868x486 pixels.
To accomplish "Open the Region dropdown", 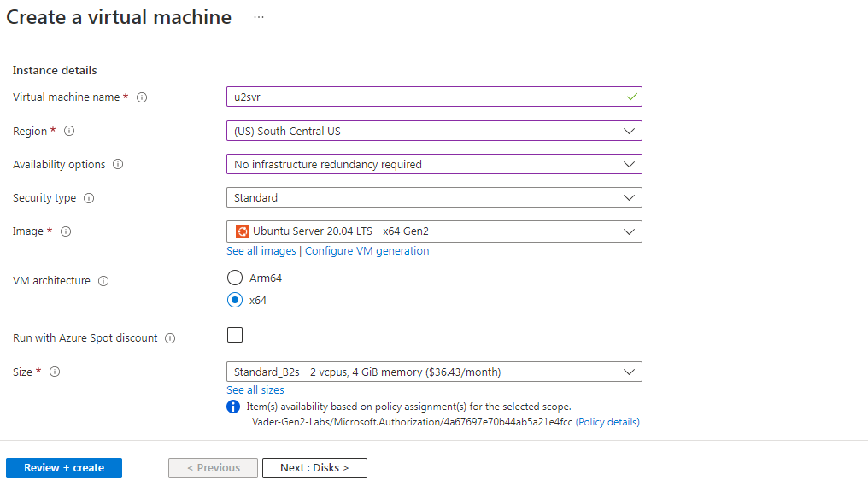I will 434,132.
